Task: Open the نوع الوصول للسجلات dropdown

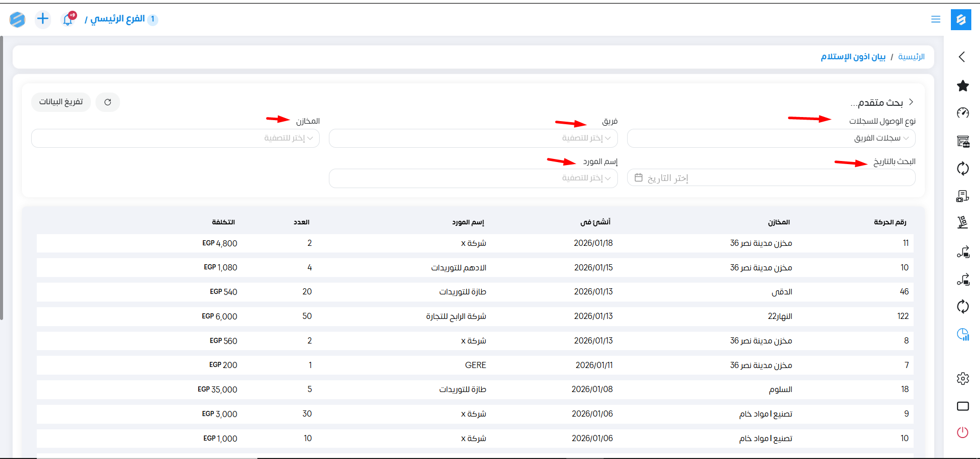Action: point(771,139)
